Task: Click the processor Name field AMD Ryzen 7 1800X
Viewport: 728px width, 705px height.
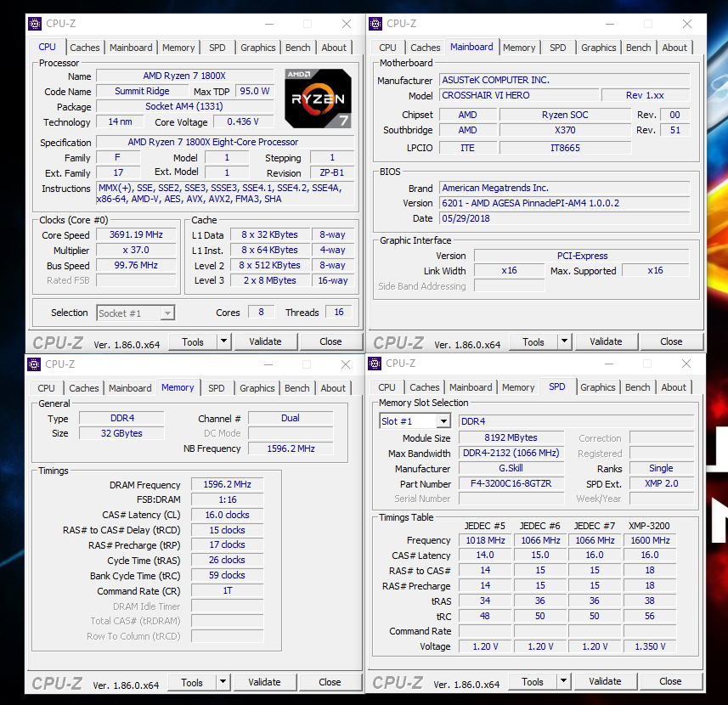Action: 184,76
